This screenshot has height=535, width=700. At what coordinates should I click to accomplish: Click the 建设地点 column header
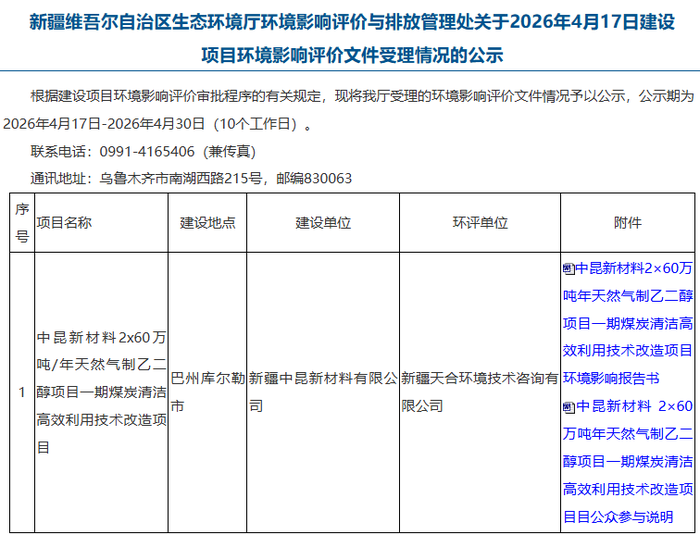tap(208, 223)
